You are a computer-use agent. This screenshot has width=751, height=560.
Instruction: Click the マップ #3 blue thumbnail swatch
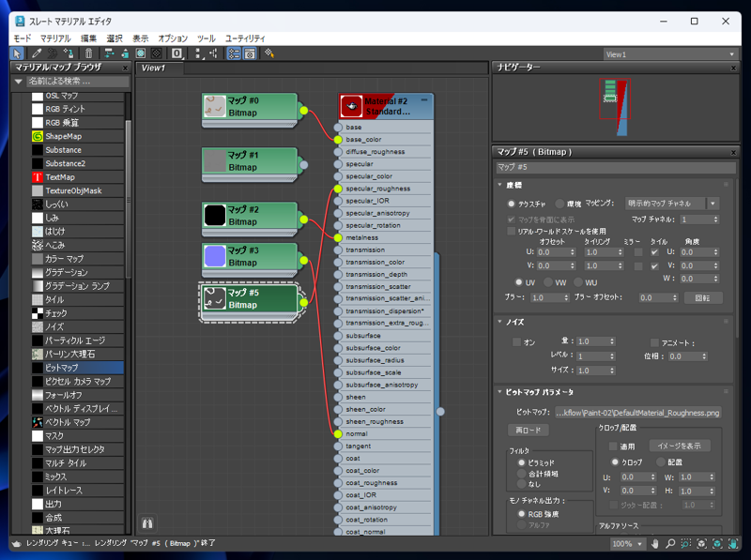[x=214, y=255]
